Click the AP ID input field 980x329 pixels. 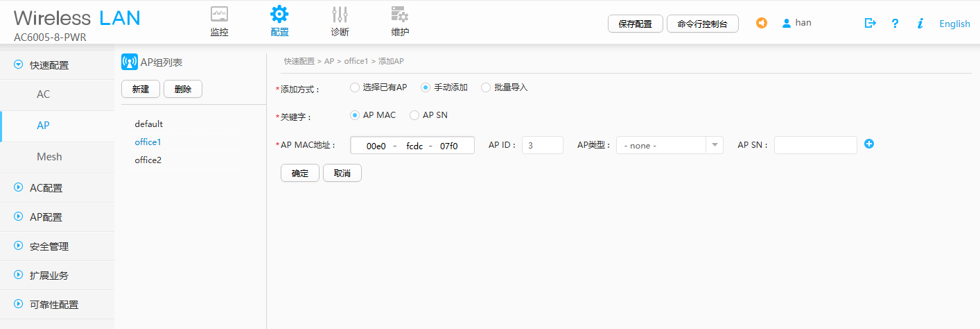click(543, 145)
